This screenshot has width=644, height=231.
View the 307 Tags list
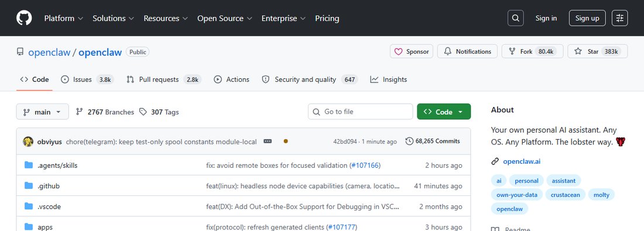pos(159,112)
